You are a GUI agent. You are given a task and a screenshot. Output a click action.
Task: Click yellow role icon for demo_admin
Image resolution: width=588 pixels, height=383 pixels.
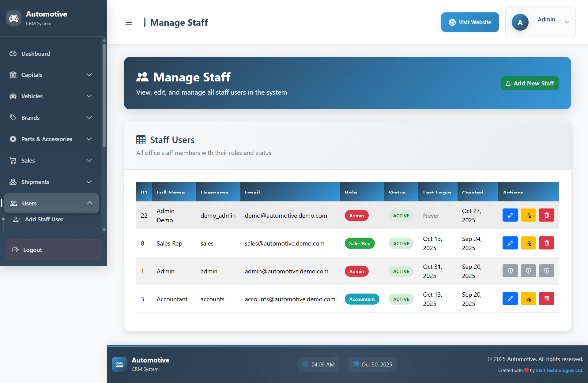528,215
